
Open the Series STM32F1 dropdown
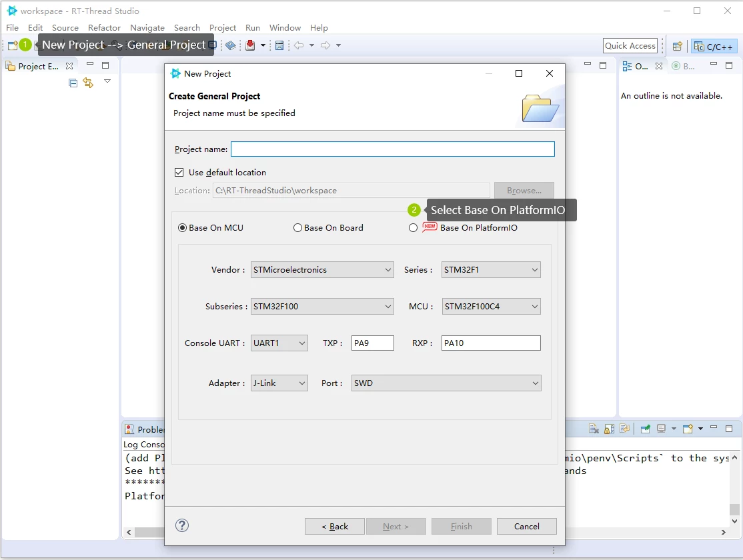491,270
